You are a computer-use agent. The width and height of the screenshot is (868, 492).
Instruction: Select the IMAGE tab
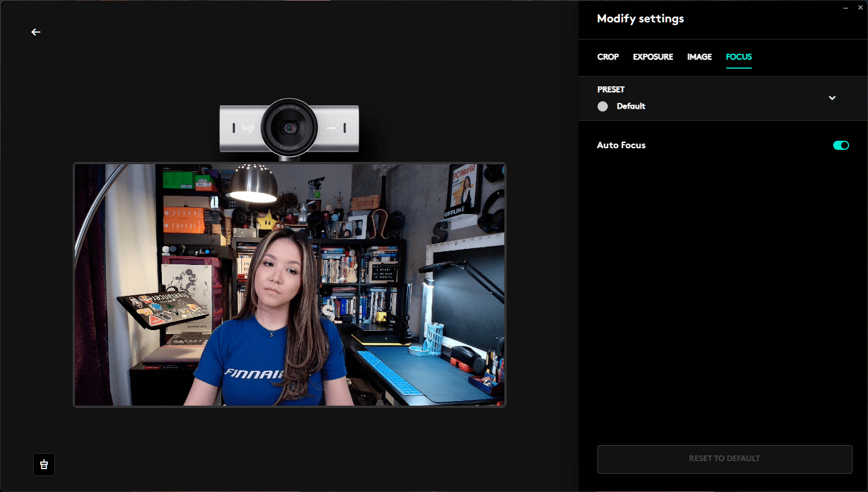(699, 57)
